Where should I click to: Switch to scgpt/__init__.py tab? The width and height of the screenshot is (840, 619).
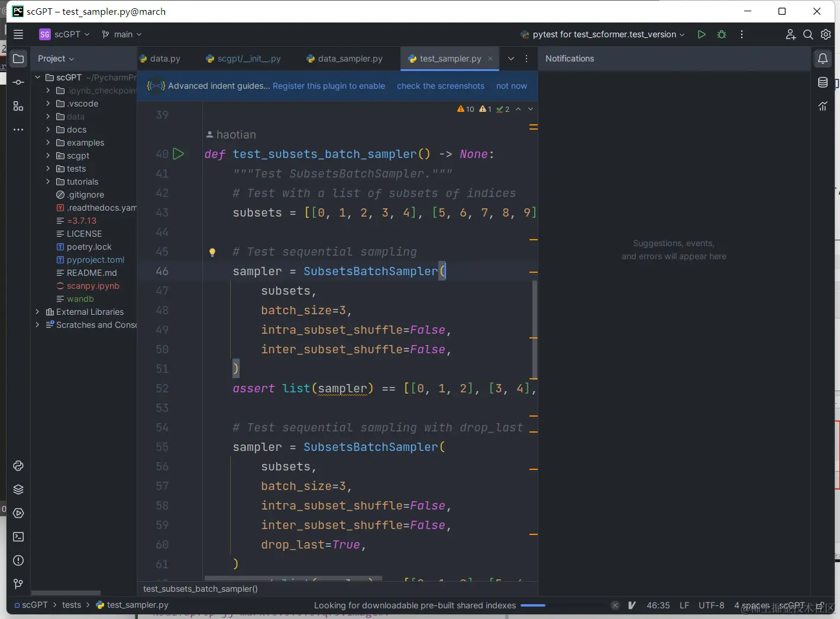[243, 59]
